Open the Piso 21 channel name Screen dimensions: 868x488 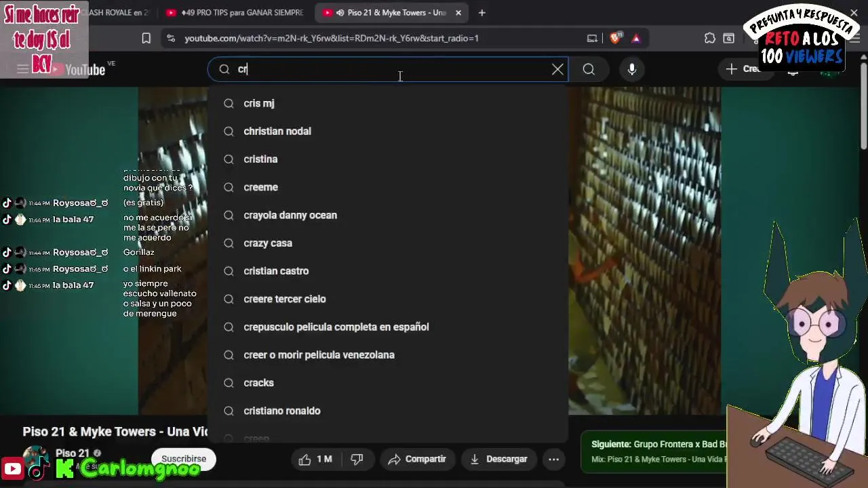tap(73, 453)
